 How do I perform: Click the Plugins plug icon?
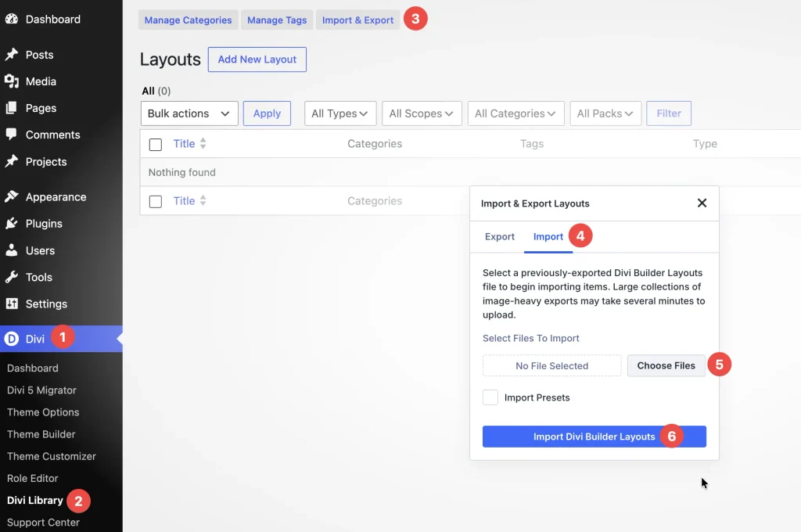pos(12,223)
